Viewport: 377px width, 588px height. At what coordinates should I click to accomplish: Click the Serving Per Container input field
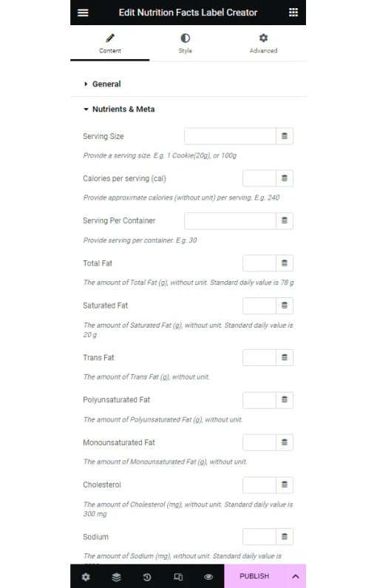pos(230,221)
